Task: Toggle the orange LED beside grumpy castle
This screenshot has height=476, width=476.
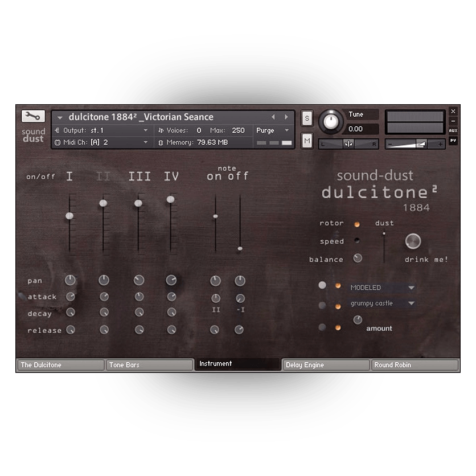Action: pyautogui.click(x=338, y=306)
